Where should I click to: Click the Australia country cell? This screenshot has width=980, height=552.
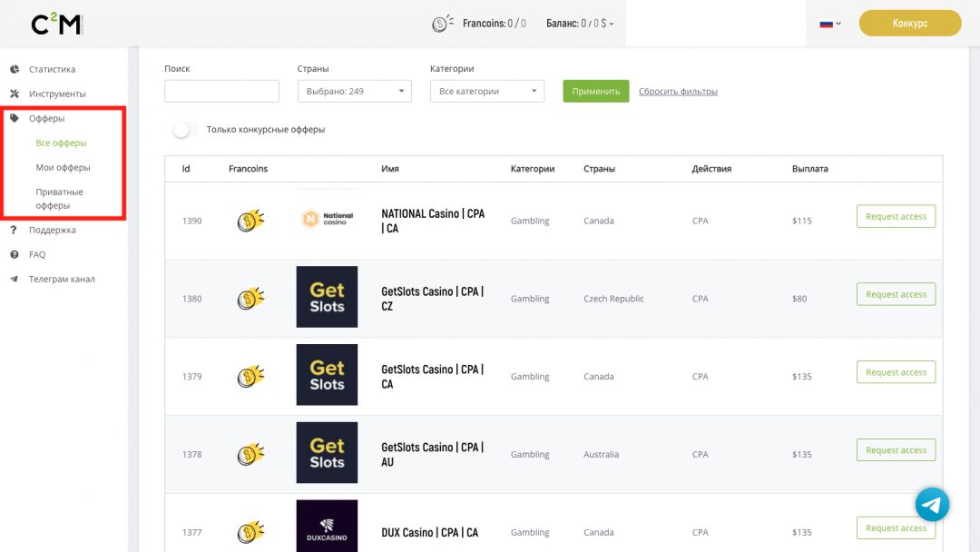click(602, 455)
